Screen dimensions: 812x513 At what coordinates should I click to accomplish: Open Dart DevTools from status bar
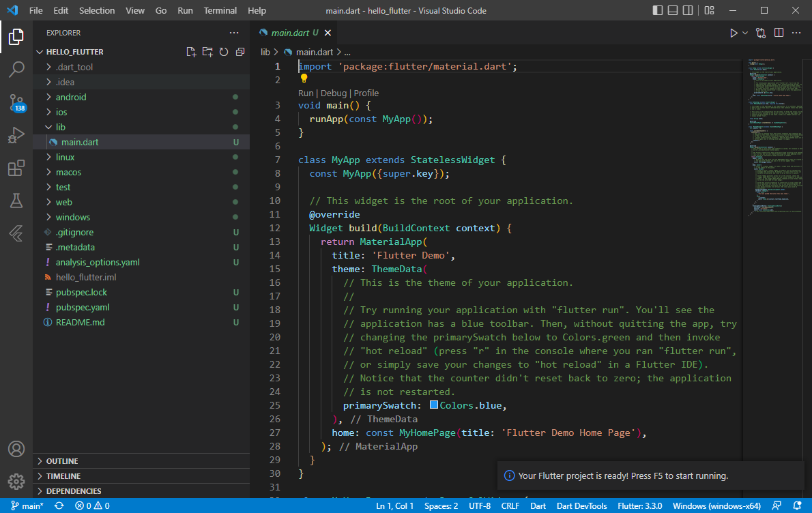click(581, 505)
